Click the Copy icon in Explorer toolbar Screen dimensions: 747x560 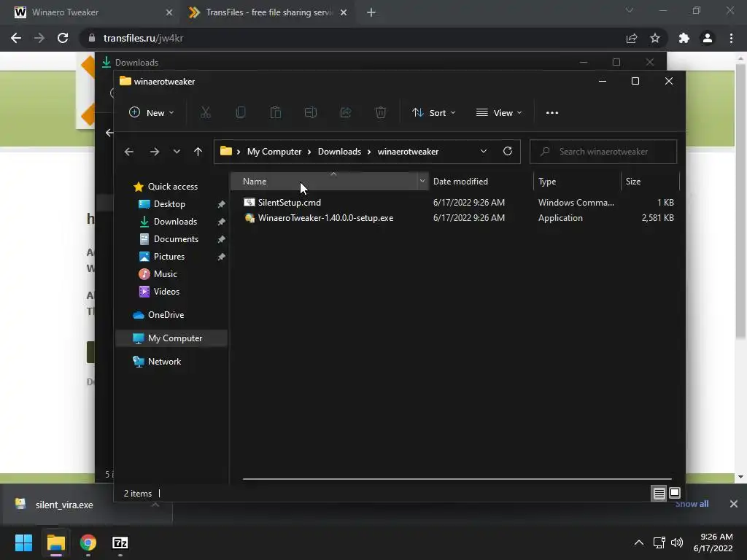pyautogui.click(x=241, y=112)
